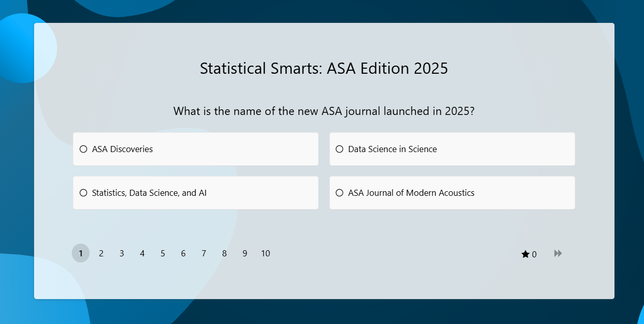Switch to question 10

tap(266, 253)
